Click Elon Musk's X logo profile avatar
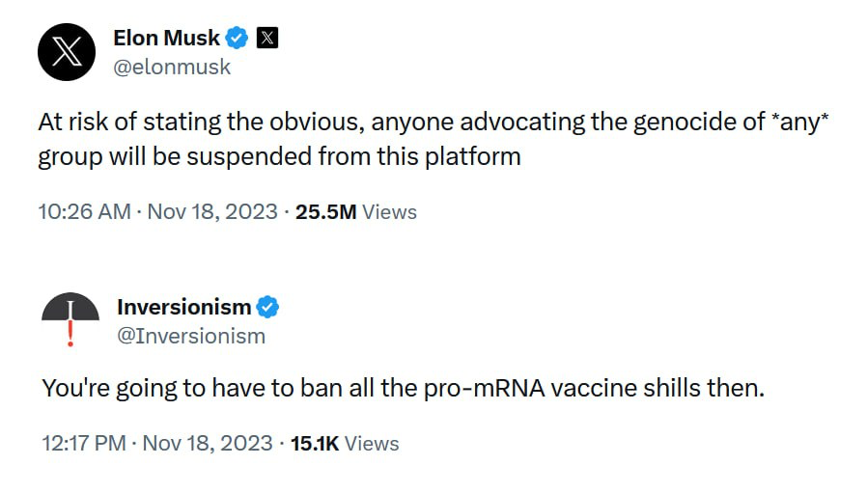The width and height of the screenshot is (868, 493). (x=67, y=51)
